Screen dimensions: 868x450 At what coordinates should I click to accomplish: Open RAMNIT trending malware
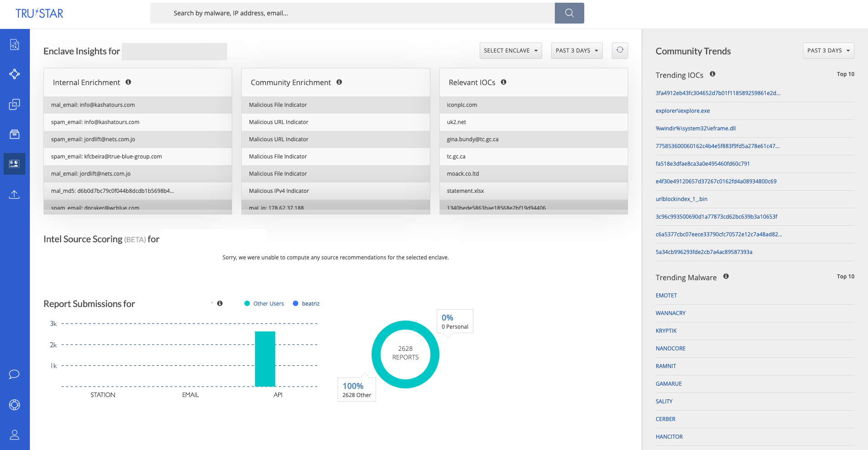(666, 366)
